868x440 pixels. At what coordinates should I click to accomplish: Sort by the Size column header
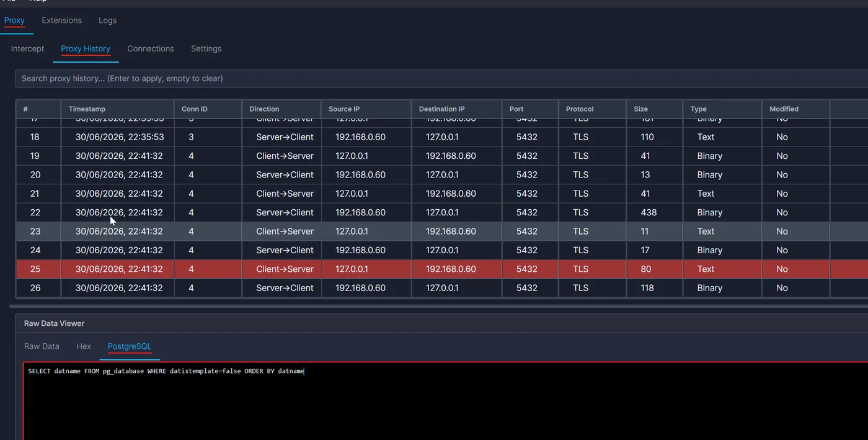pyautogui.click(x=655, y=109)
